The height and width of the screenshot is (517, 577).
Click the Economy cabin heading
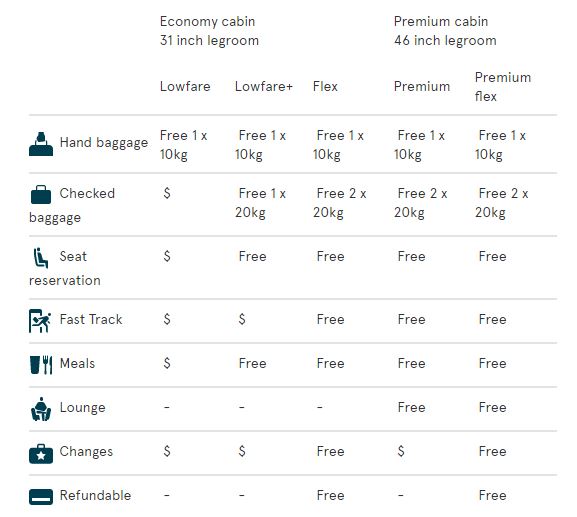point(207,21)
